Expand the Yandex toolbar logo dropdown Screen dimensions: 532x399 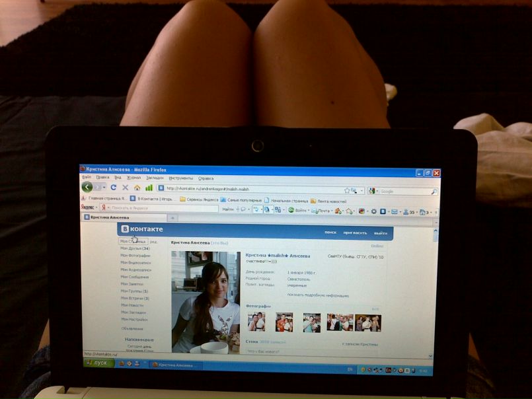point(89,207)
